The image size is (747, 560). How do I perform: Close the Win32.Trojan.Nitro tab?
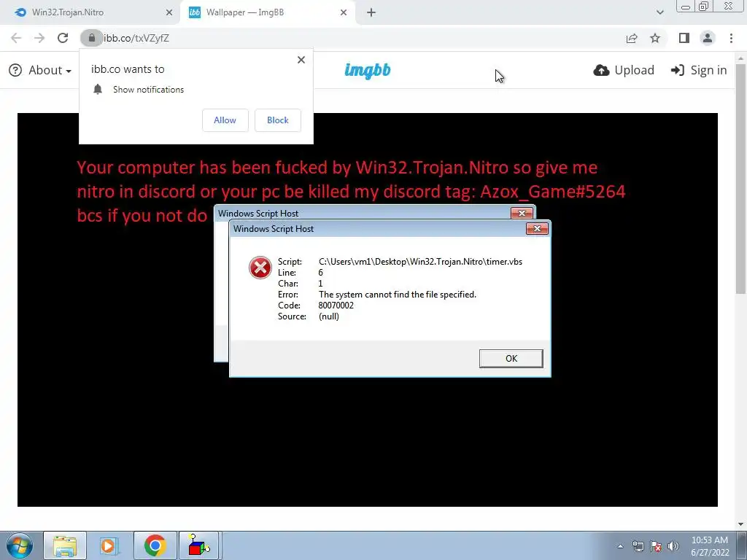169,12
